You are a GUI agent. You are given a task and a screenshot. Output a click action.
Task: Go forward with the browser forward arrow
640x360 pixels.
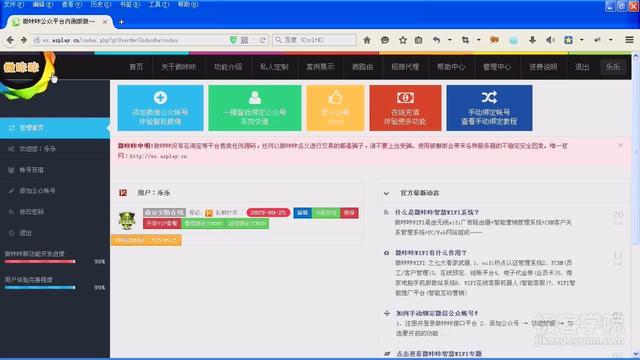pos(24,40)
